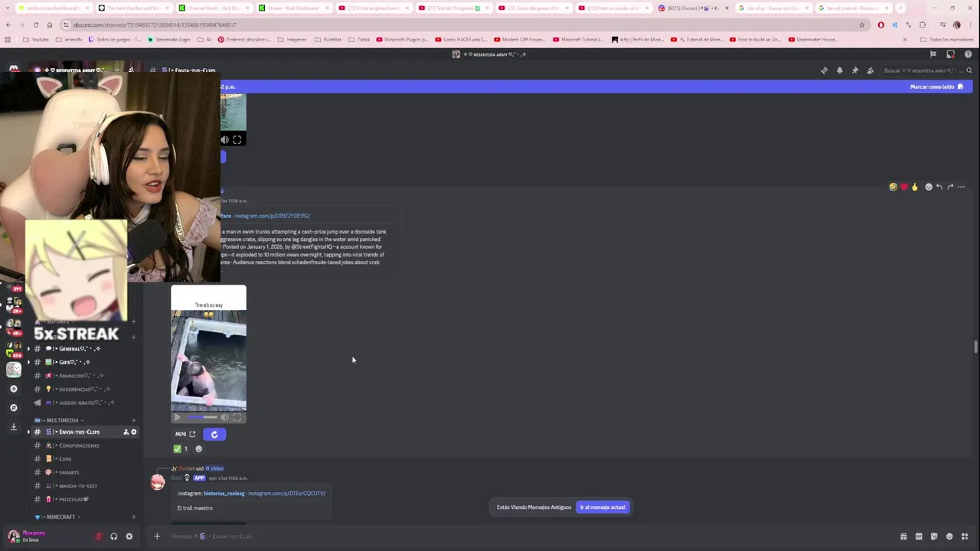
Task: Click Marcar como leído button
Action: point(936,86)
